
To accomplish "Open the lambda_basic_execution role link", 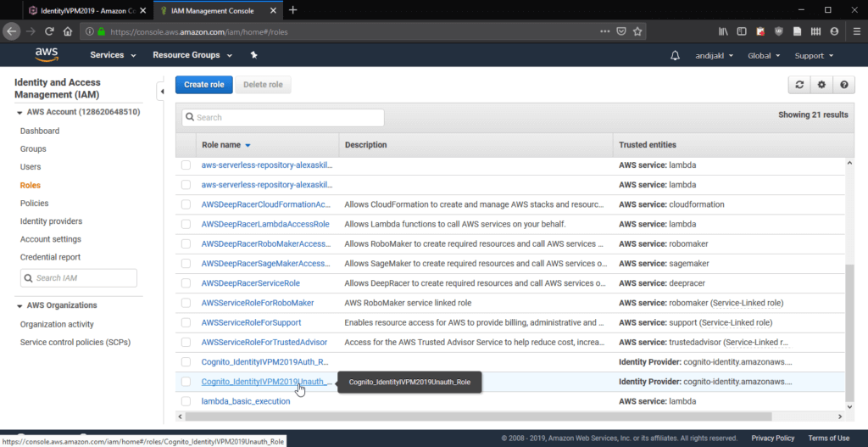I will pyautogui.click(x=246, y=401).
